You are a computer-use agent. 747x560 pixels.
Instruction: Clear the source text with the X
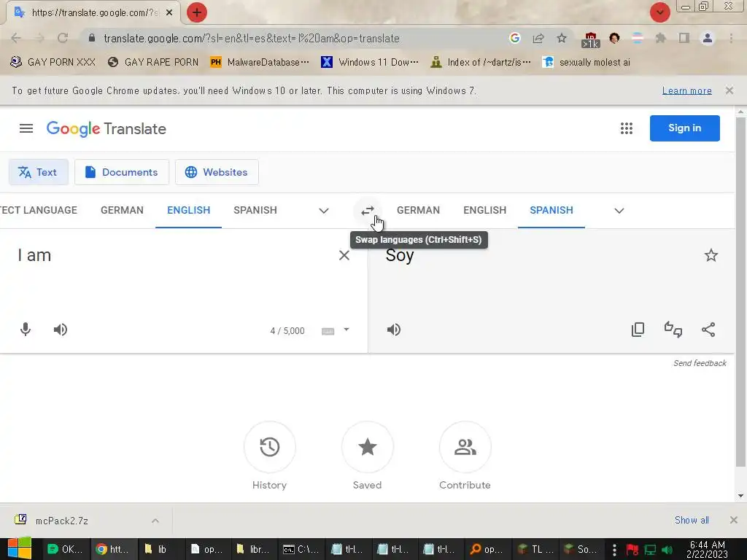click(x=344, y=255)
